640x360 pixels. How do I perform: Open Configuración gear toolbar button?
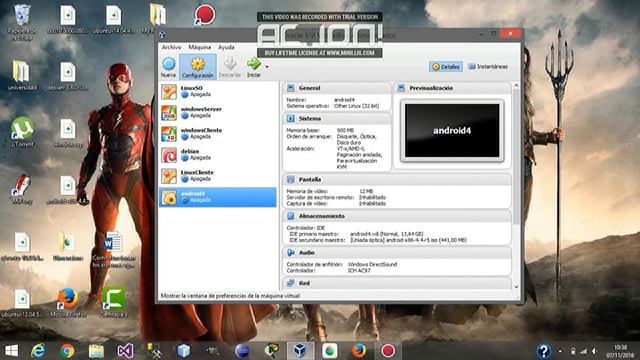tap(198, 67)
